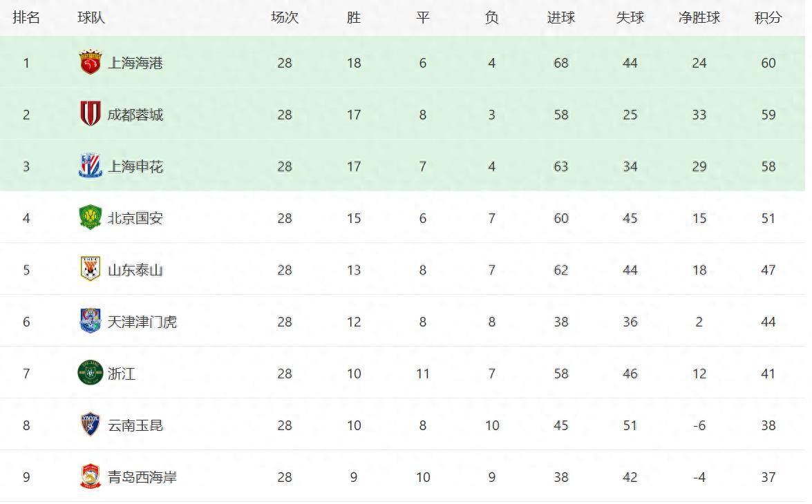
Task: Click the 北京国安 team crest icon
Action: pyautogui.click(x=90, y=218)
